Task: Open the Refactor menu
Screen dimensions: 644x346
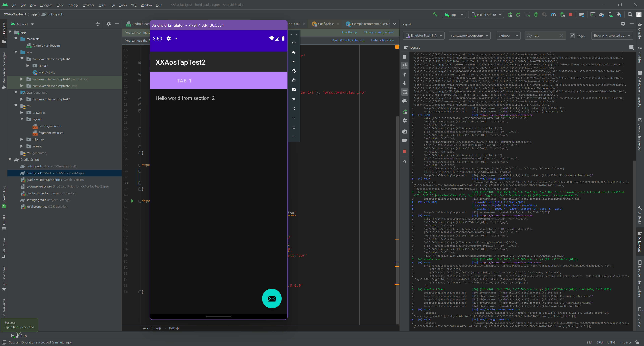Action: coord(88,5)
